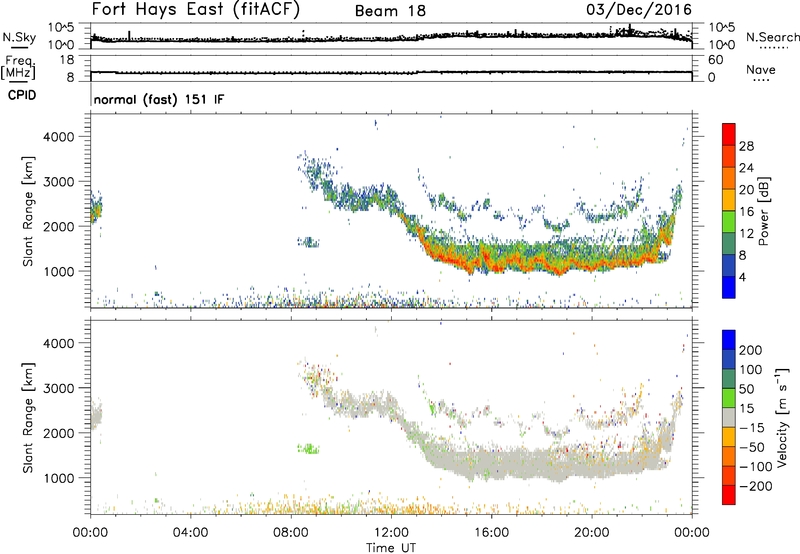
Task: Click the 'Velocity [m s⁻¹]' colorbar label
Action: point(781,417)
